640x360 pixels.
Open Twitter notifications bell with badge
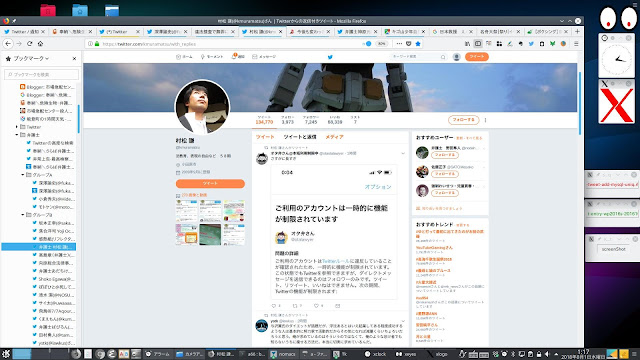point(234,56)
